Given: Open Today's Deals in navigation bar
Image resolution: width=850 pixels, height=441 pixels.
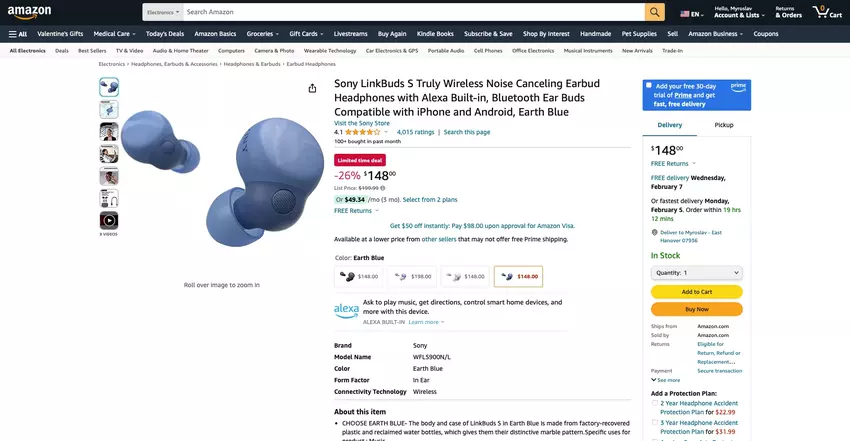Looking at the screenshot, I should tap(165, 34).
